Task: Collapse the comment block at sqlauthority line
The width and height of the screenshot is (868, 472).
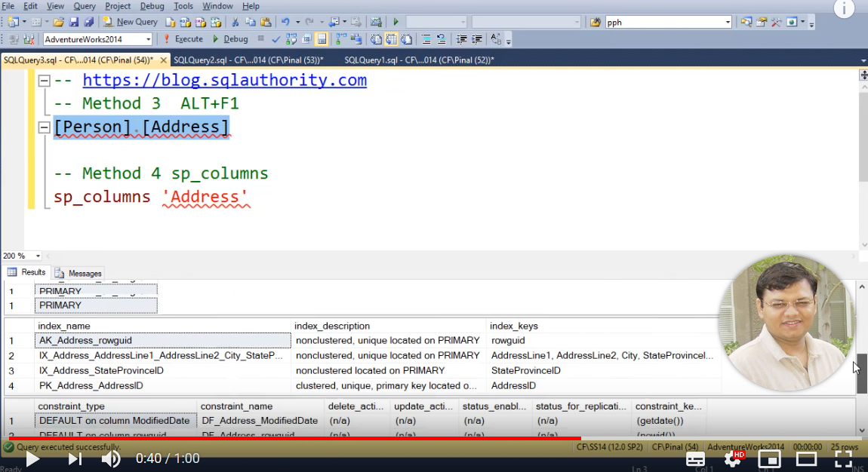Action: (x=45, y=81)
